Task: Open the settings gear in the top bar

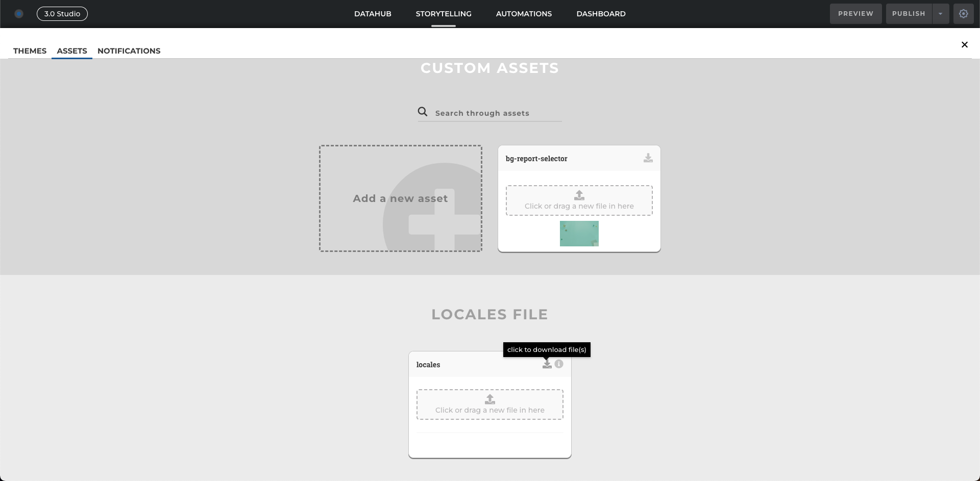Action: coord(964,14)
